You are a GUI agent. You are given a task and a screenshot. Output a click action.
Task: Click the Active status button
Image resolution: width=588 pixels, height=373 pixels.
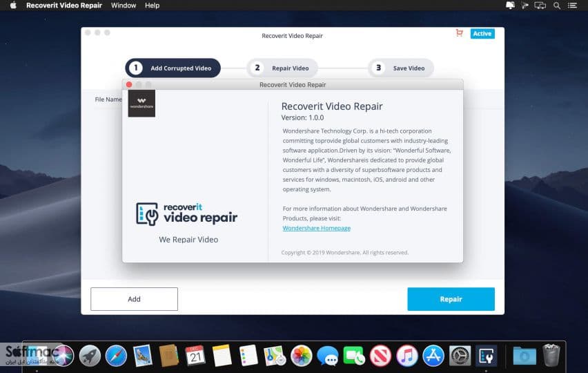pos(482,33)
